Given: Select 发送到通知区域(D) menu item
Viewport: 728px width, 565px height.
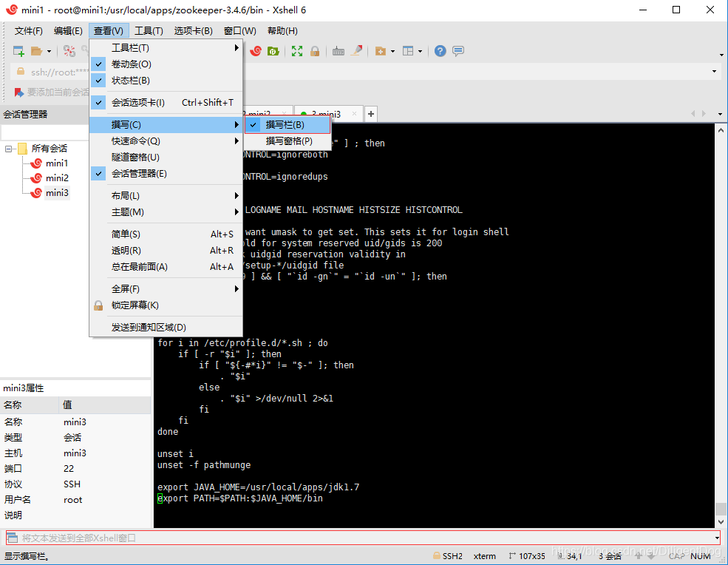Looking at the screenshot, I should [166, 328].
